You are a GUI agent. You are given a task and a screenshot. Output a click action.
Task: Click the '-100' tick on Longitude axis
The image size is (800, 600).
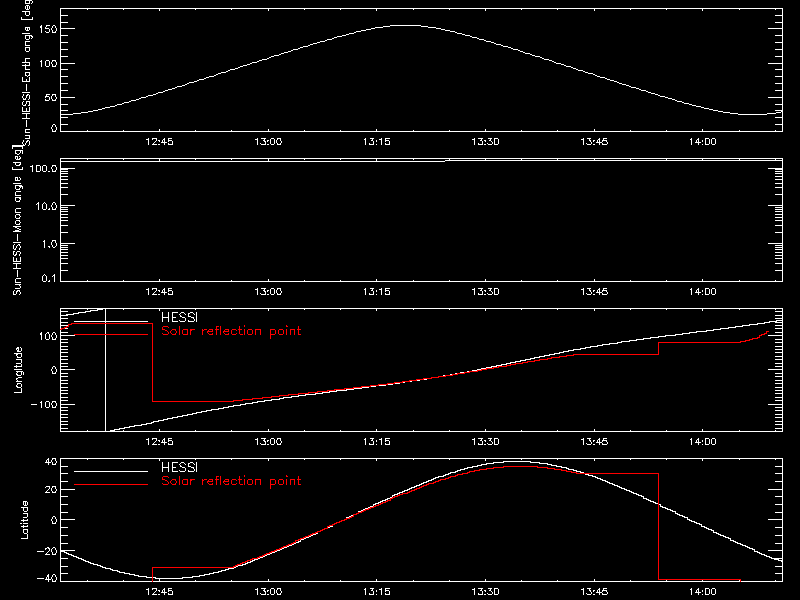pyautogui.click(x=44, y=405)
